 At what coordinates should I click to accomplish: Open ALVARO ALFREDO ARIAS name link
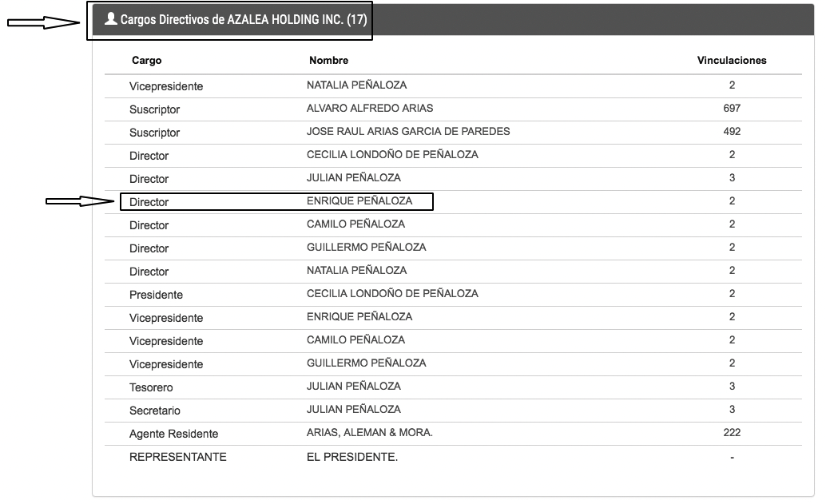(370, 108)
